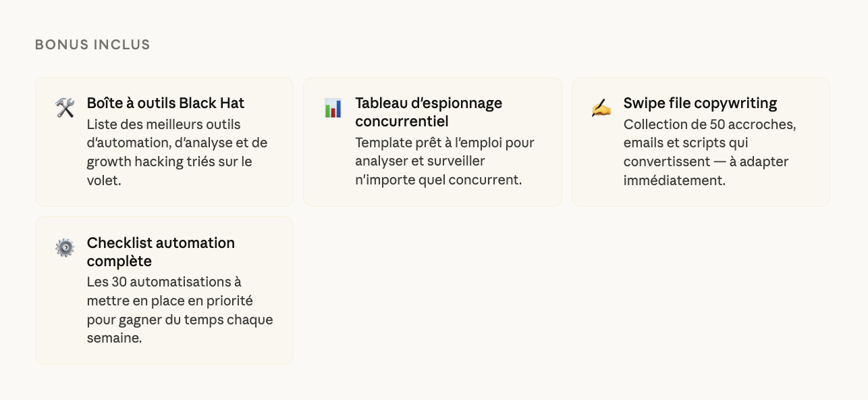Image resolution: width=868 pixels, height=400 pixels.
Task: Click the gear icon beside Checklist automation
Action: 65,248
